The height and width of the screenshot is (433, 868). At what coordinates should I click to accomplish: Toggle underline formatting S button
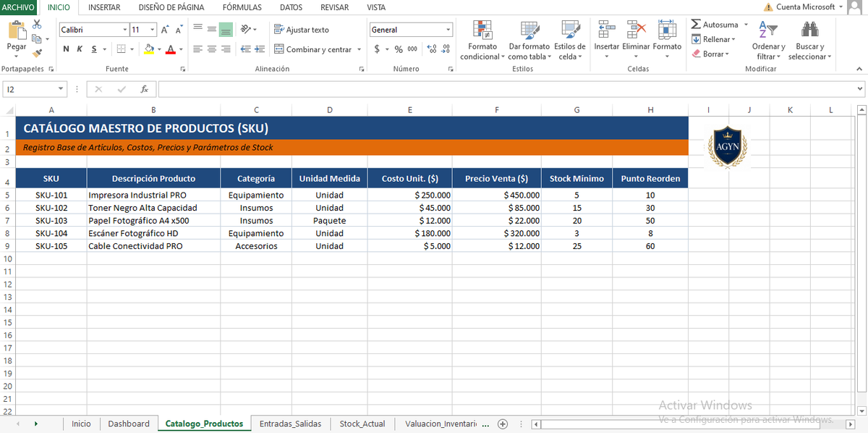93,49
